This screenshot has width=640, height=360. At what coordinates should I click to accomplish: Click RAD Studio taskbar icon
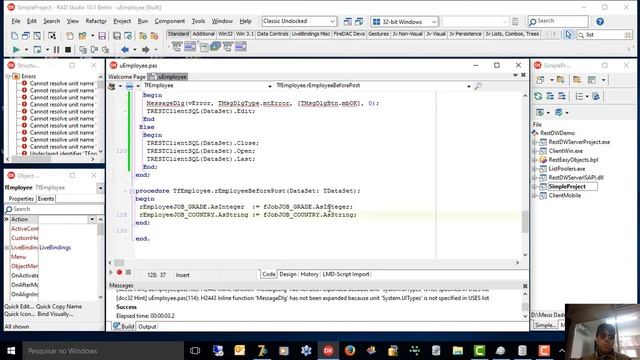click(x=328, y=350)
